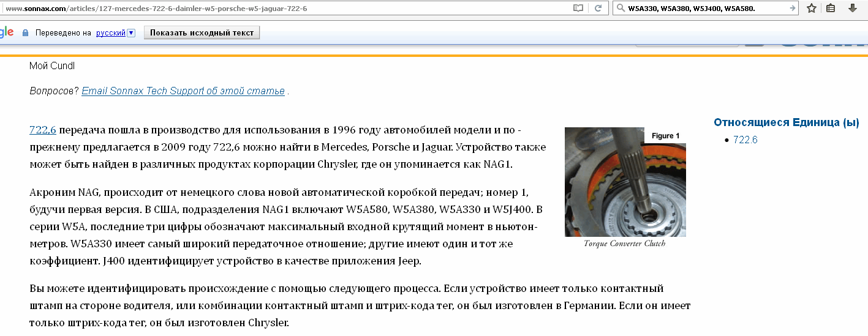Click the Относящиеся Единица (ы) heading
868x336 pixels.
(x=787, y=122)
